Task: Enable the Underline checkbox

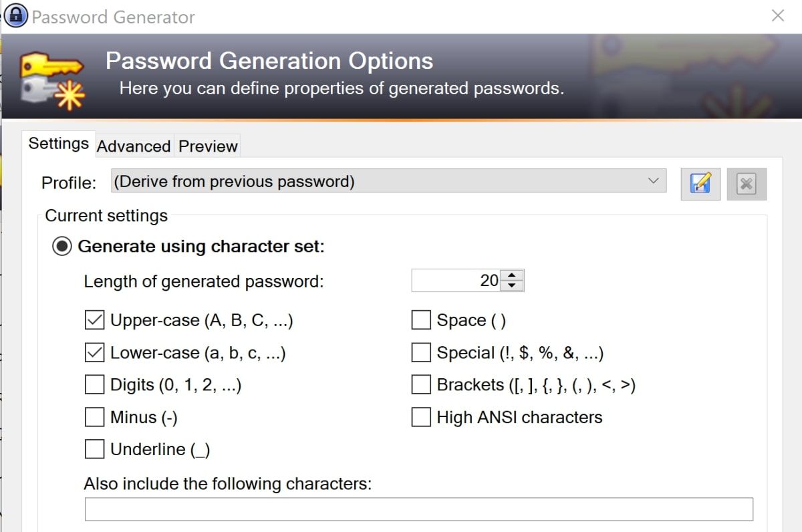Action: pos(95,449)
